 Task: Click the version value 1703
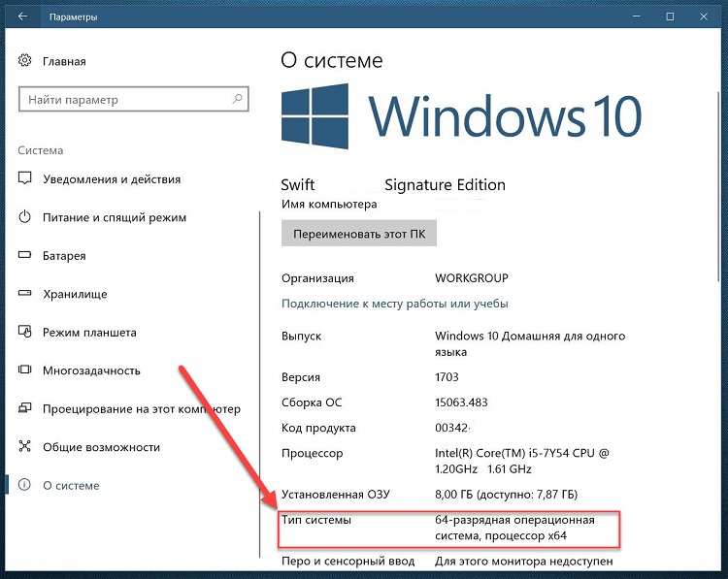pyautogui.click(x=447, y=376)
